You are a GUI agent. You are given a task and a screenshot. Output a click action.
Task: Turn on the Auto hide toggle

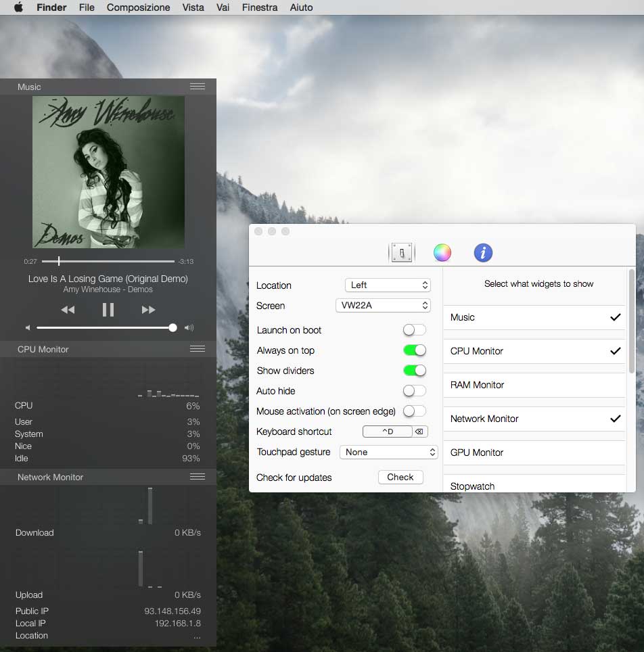[414, 391]
